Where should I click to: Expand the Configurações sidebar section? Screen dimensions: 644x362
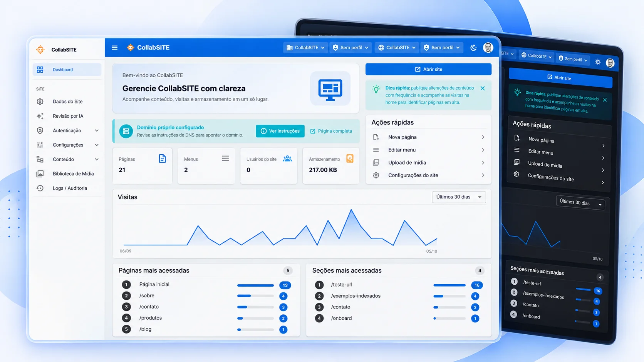tap(67, 145)
